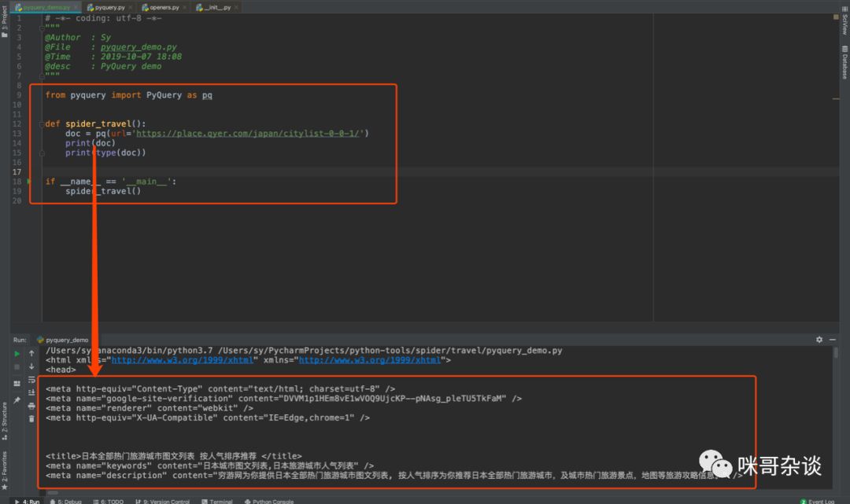Open the second w3.org xhtml xmlns link

(x=370, y=360)
